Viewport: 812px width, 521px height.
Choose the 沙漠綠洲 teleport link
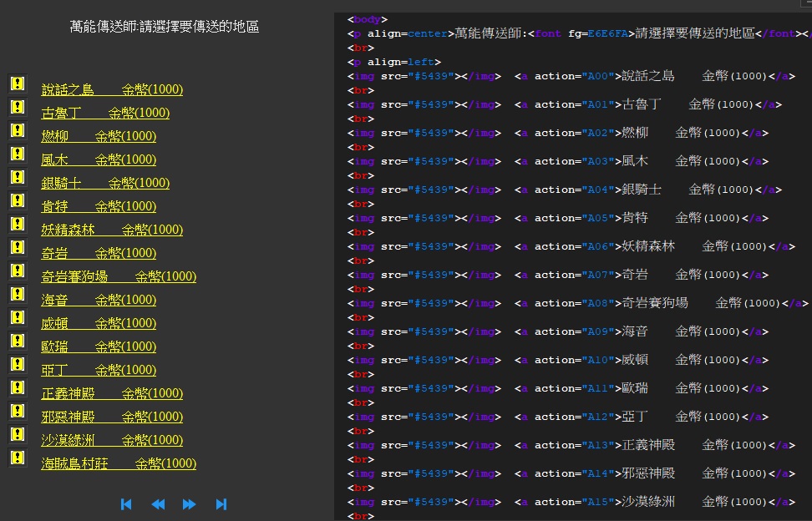pyautogui.click(x=112, y=440)
